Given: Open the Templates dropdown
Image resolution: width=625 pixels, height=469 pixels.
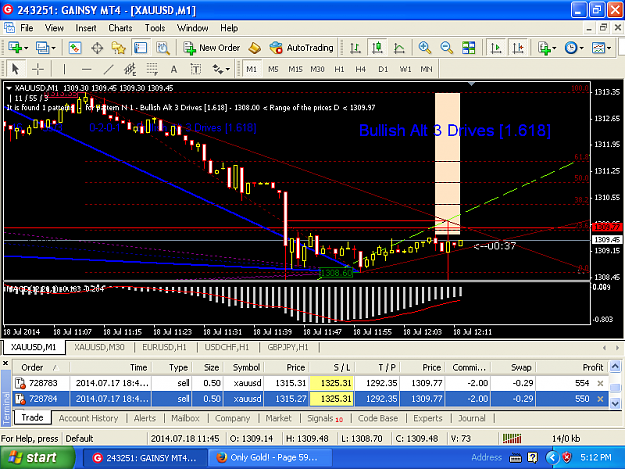Looking at the screenshot, I should 601,48.
